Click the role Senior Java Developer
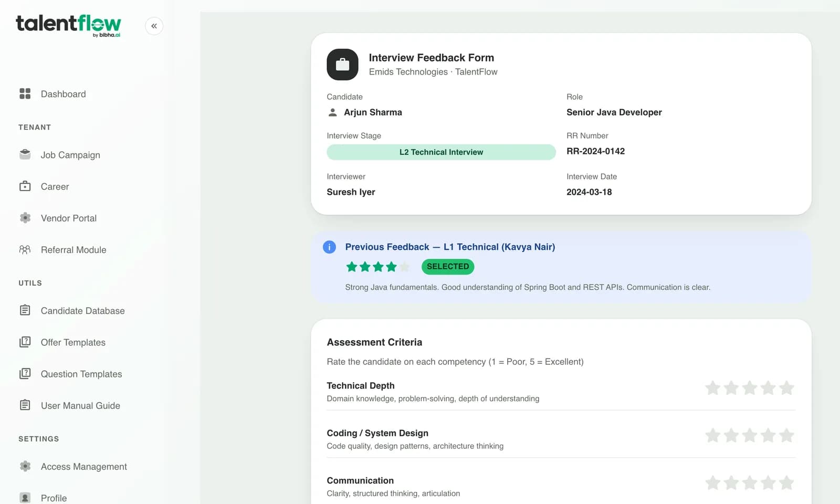The width and height of the screenshot is (840, 504). 614,112
